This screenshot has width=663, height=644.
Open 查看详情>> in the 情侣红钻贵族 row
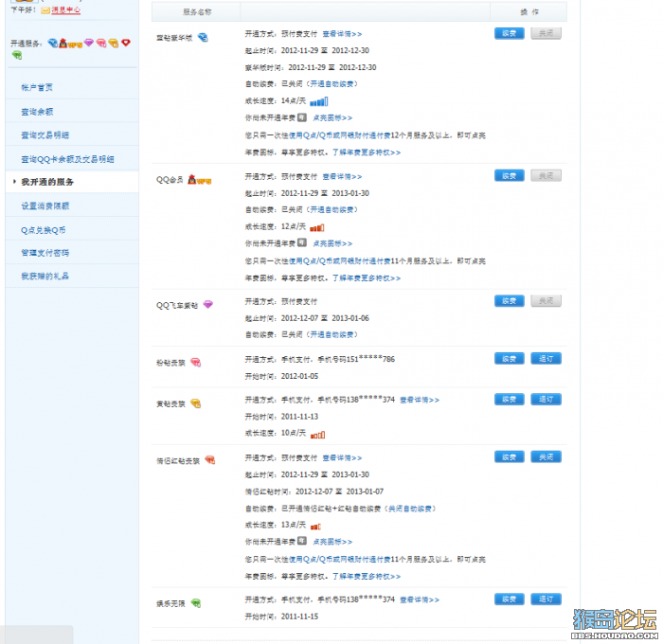(x=342, y=458)
